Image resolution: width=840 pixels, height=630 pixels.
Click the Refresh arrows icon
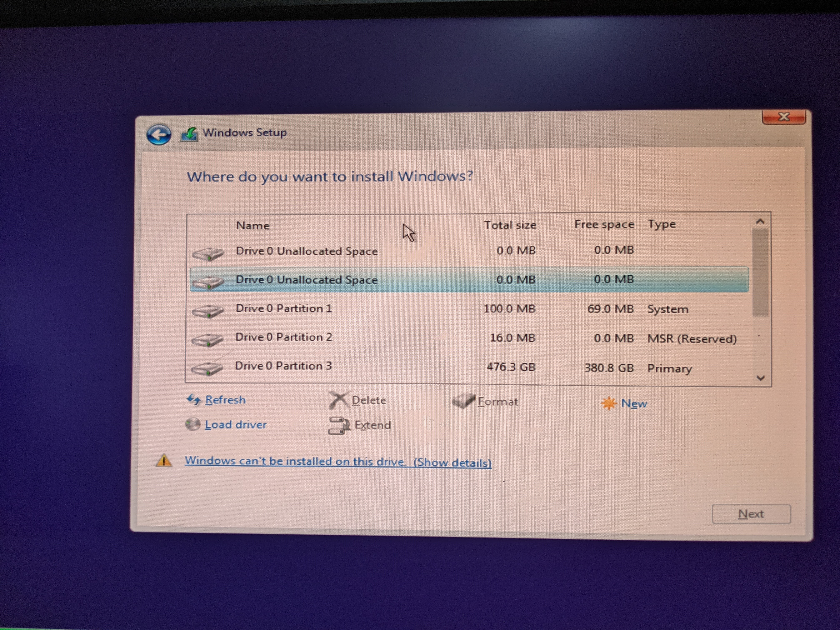[x=194, y=400]
